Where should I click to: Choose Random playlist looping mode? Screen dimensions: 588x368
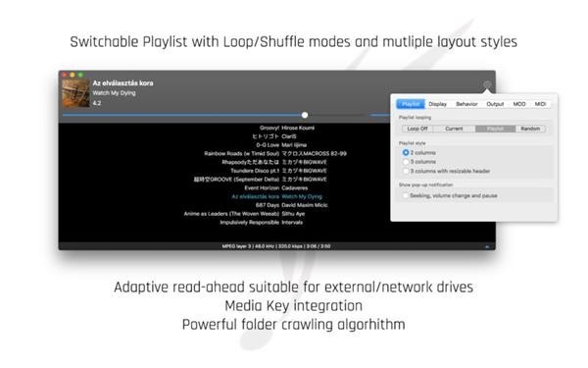530,129
